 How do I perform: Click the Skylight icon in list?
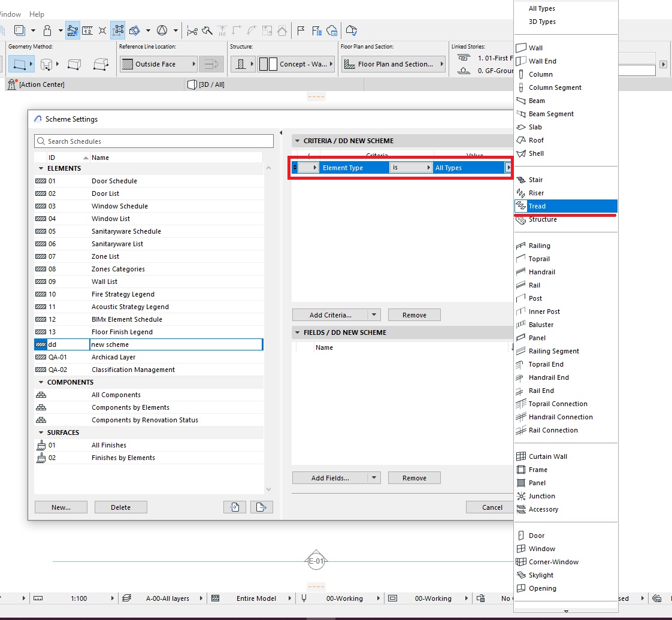(520, 575)
